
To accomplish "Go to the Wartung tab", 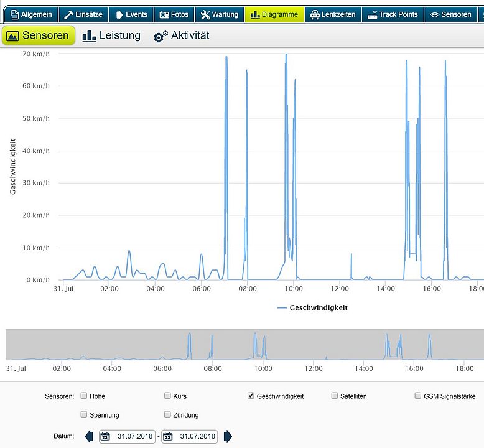I will point(219,14).
